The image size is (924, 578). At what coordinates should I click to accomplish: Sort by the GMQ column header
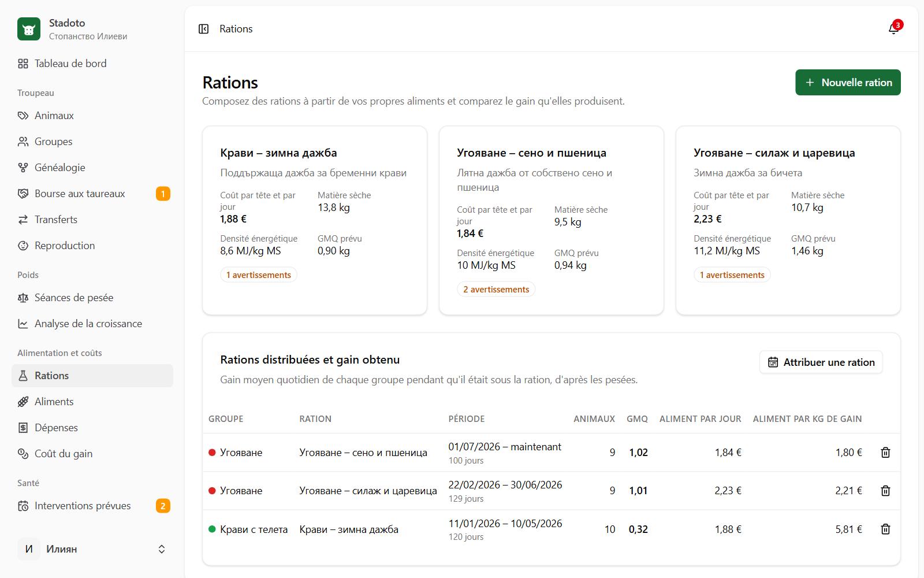coord(637,419)
